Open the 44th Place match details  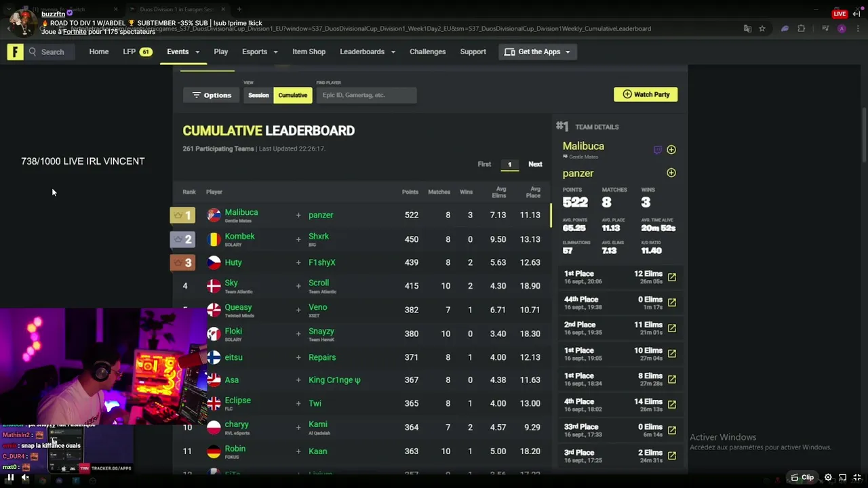671,302
